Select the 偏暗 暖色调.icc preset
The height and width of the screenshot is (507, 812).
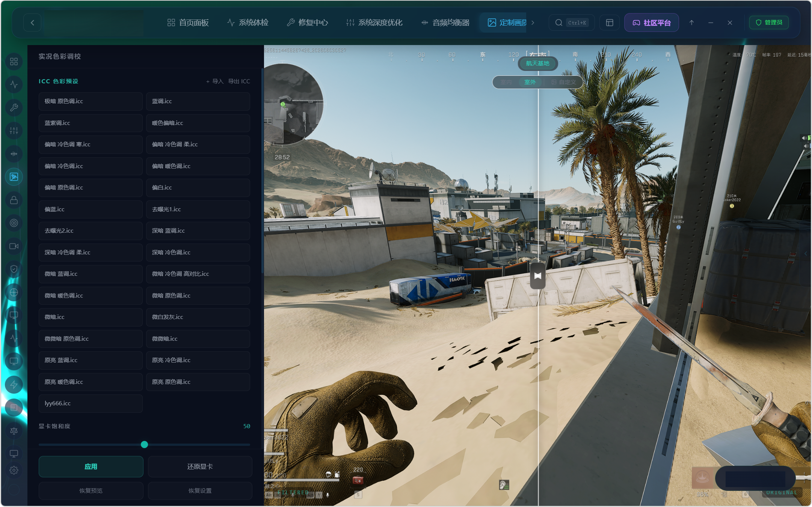coord(198,166)
